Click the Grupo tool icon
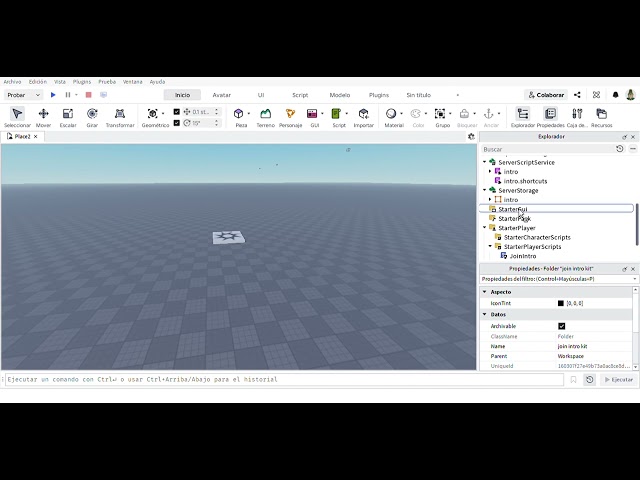640x480 pixels. pyautogui.click(x=440, y=114)
